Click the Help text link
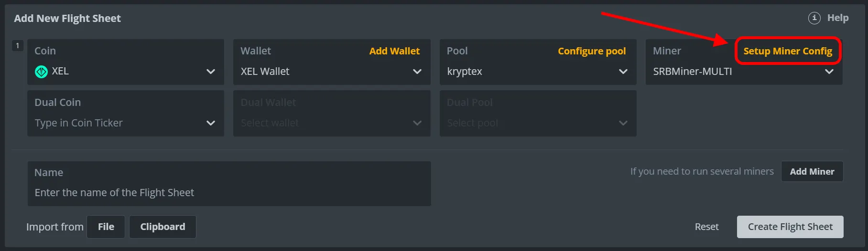This screenshot has width=868, height=251. [x=837, y=18]
